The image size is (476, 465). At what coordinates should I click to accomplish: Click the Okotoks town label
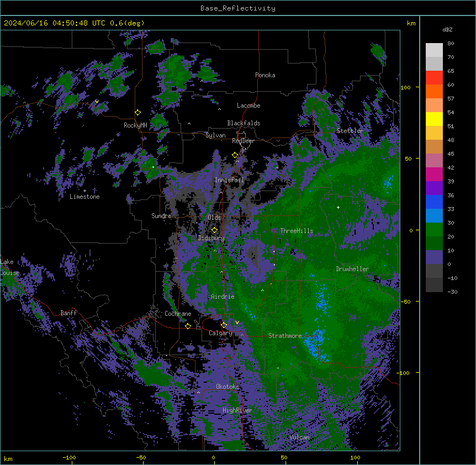(x=228, y=387)
